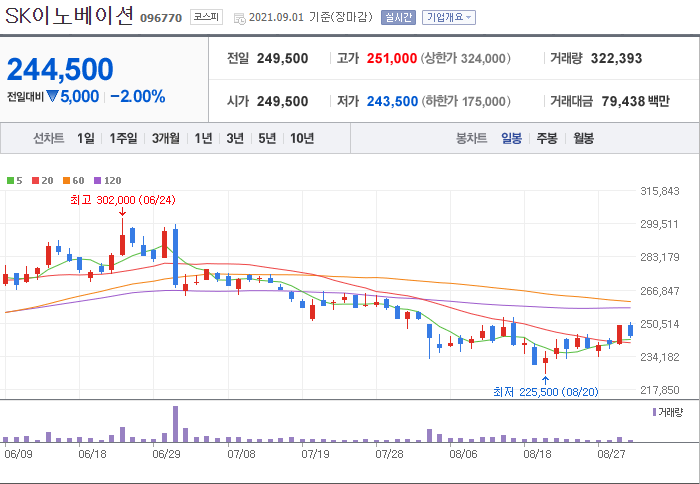
Task: Switch to 월봉 monthly candle chart
Action: (583, 138)
